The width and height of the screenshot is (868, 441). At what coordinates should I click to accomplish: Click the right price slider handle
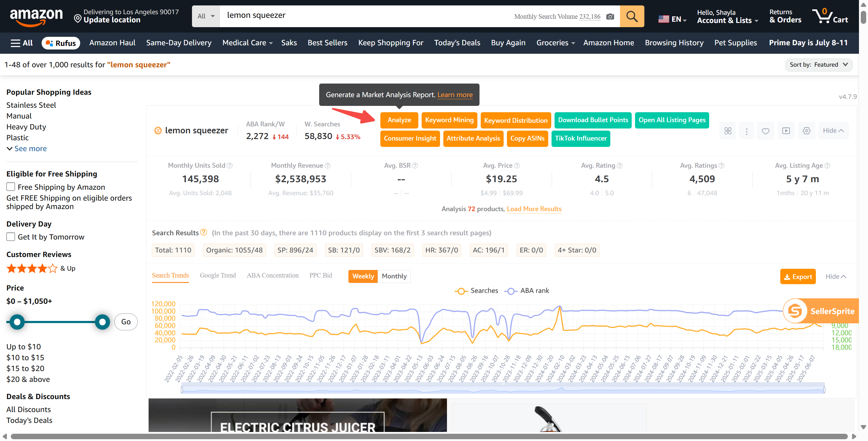coord(102,322)
